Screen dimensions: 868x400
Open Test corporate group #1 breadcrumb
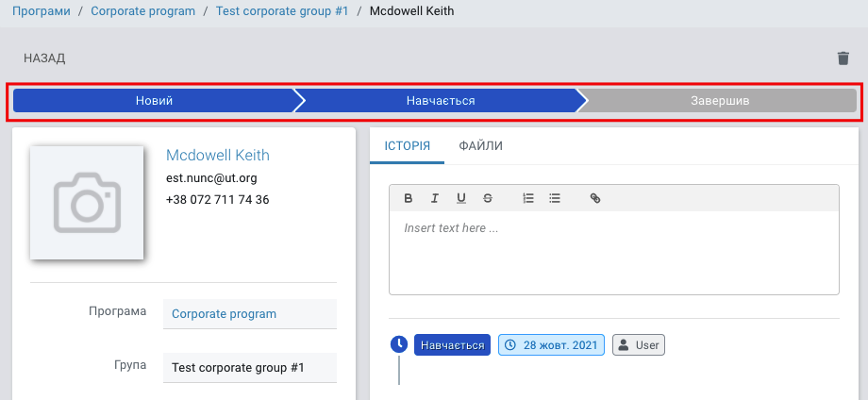coord(282,11)
